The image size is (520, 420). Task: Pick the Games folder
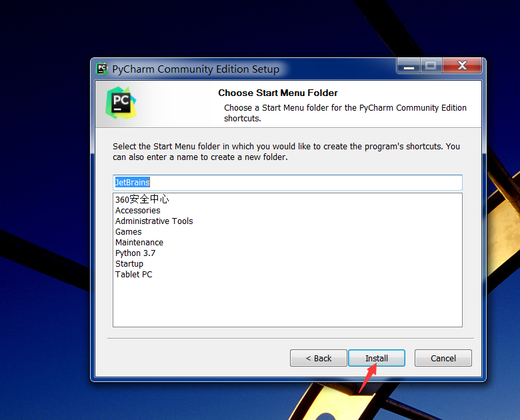pos(129,231)
